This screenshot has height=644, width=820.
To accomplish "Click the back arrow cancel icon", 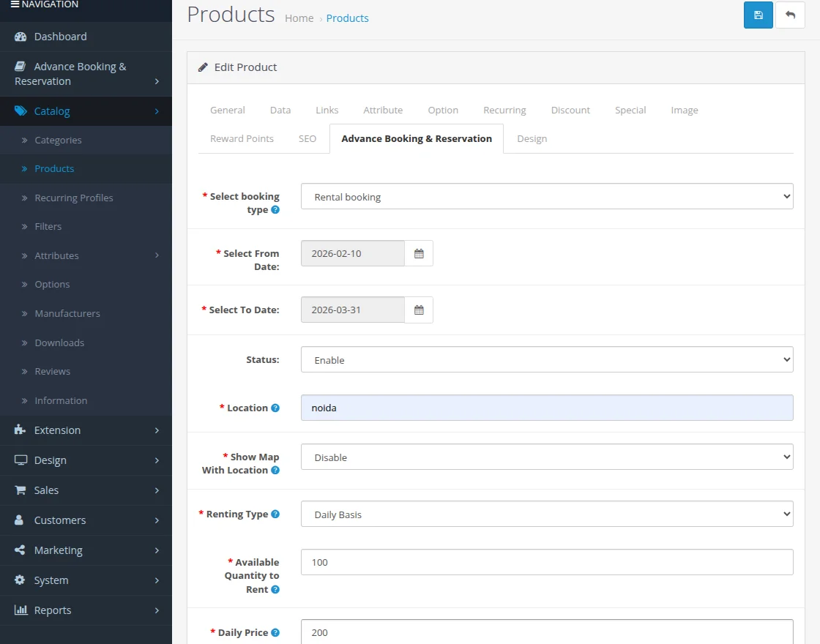I will 790,15.
